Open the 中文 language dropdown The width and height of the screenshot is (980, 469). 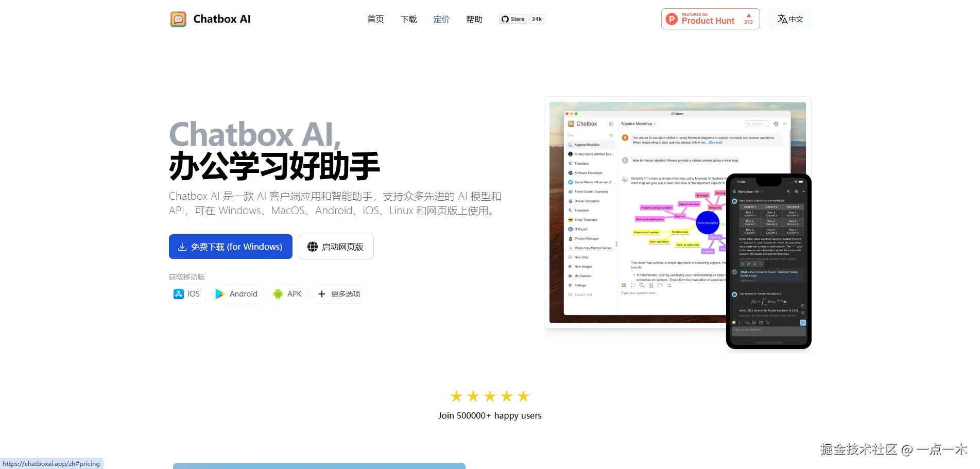789,19
